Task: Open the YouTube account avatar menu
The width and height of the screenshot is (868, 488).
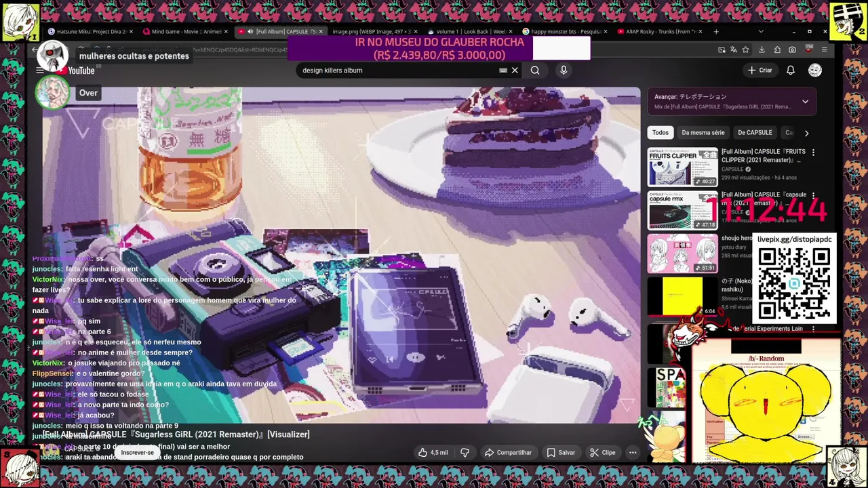Action: (x=815, y=70)
